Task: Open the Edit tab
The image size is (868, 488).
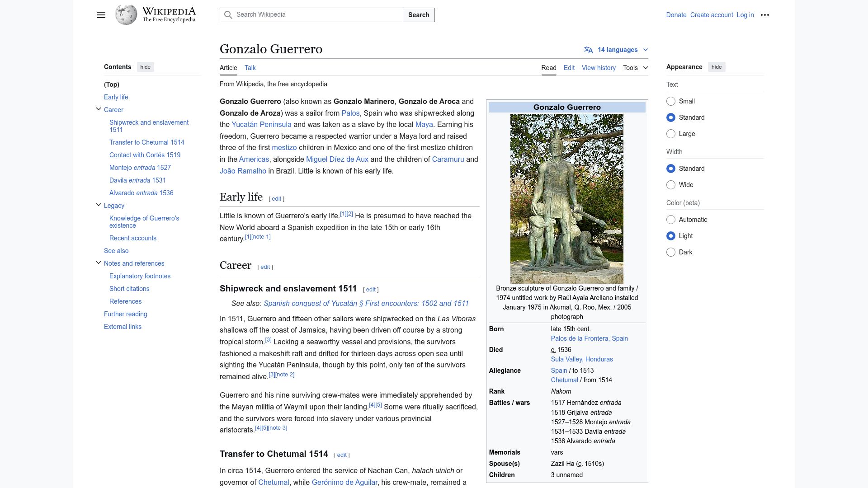Action: click(x=569, y=68)
